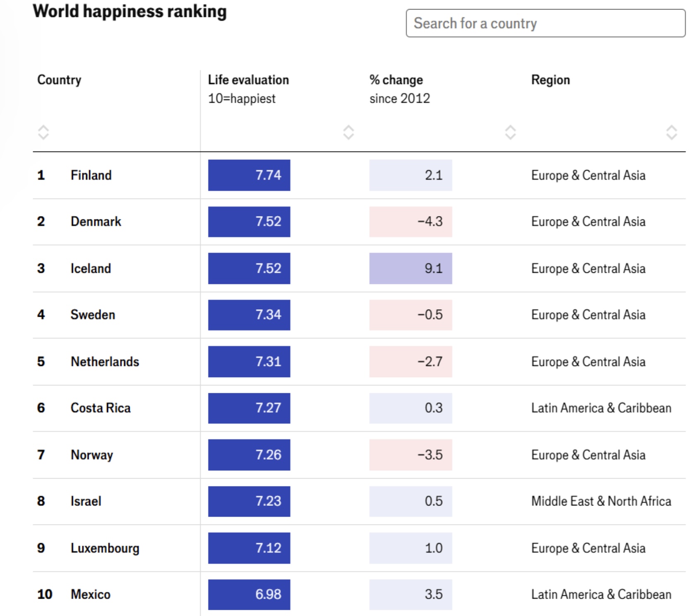This screenshot has width=695, height=616.
Task: Click the % change column header
Action: click(396, 80)
